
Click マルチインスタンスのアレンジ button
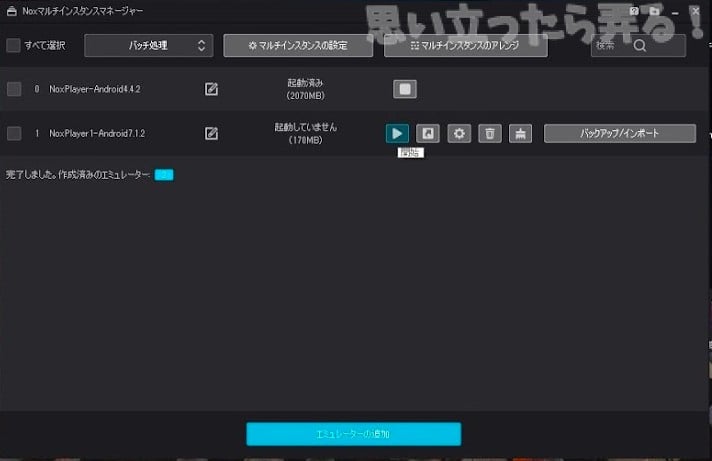click(x=465, y=45)
